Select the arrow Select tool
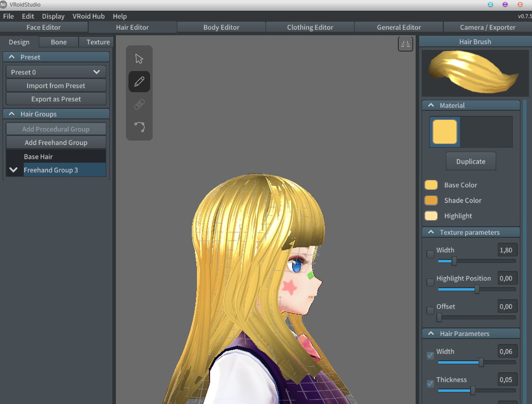The height and width of the screenshot is (404, 532). (139, 58)
